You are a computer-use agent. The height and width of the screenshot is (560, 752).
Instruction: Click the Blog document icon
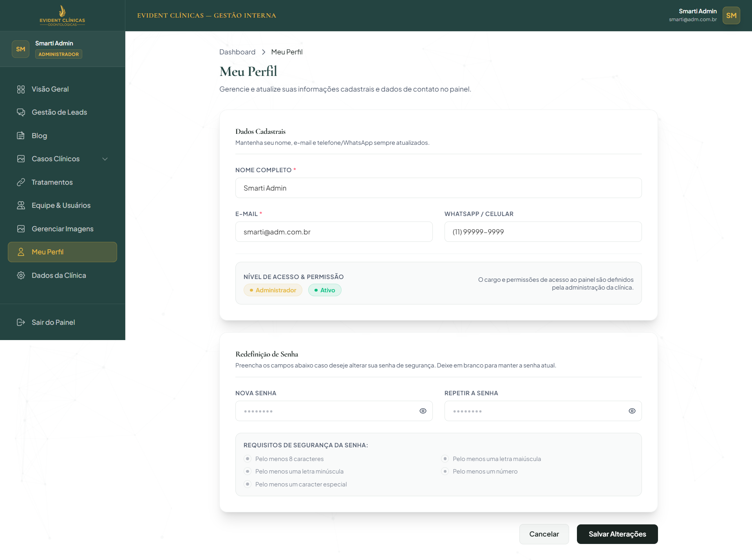click(21, 136)
